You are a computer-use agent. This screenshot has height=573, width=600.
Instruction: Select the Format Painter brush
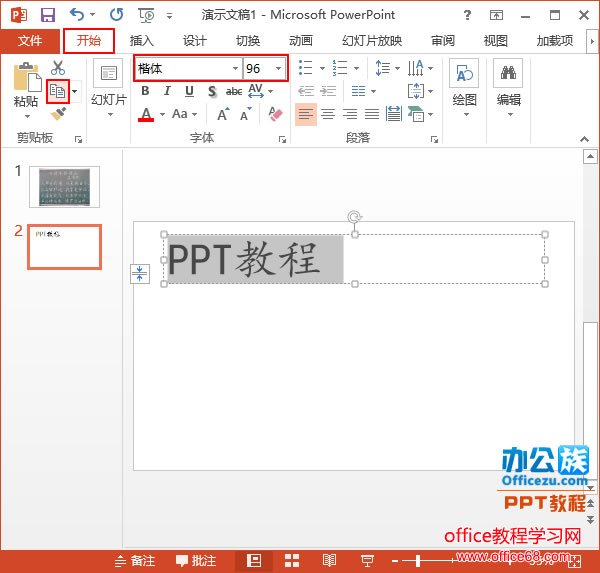click(57, 113)
